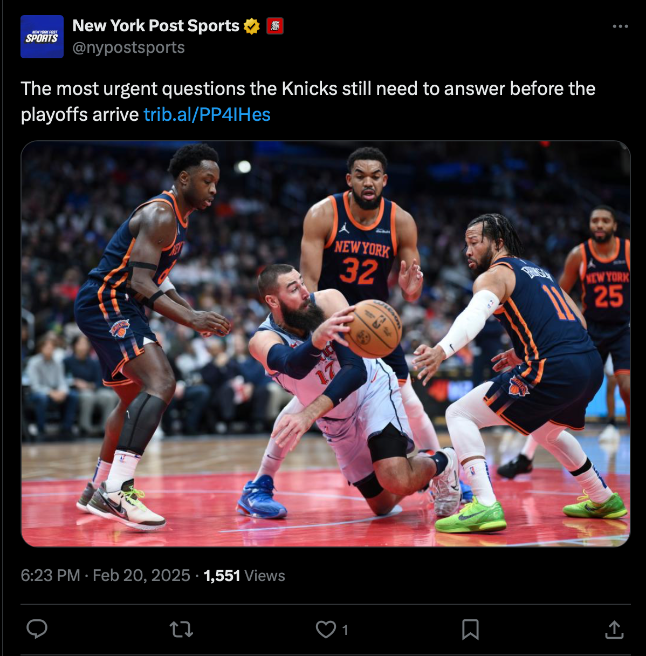The width and height of the screenshot is (646, 656).
Task: Open the Knicks game photo
Action: (x=326, y=343)
